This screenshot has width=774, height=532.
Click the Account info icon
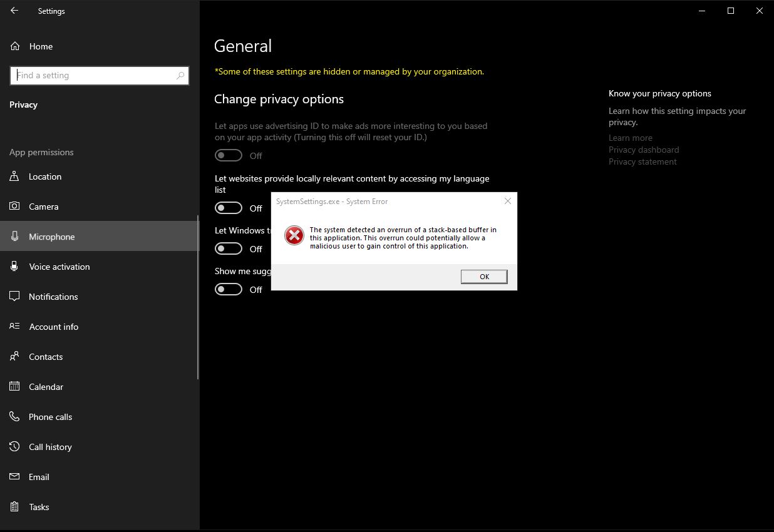pos(14,327)
